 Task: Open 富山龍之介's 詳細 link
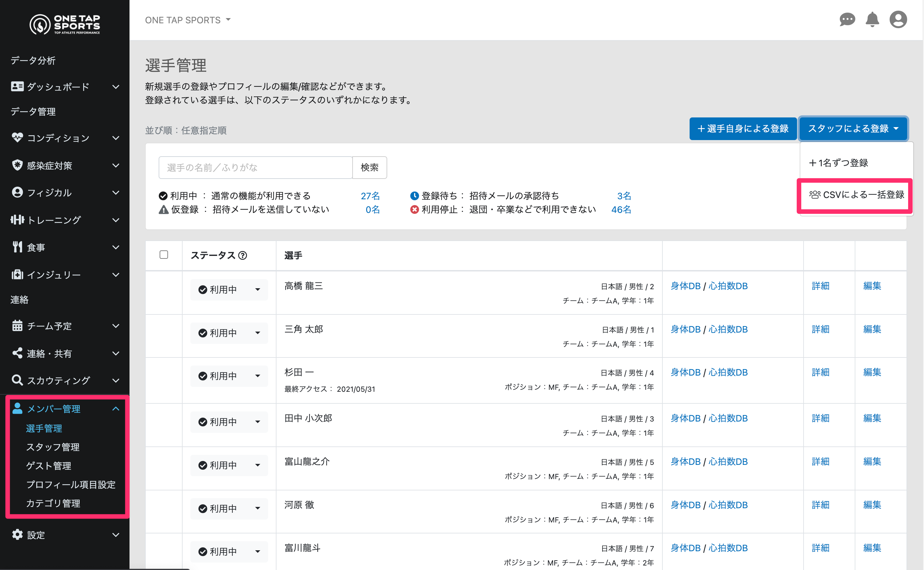coord(821,462)
